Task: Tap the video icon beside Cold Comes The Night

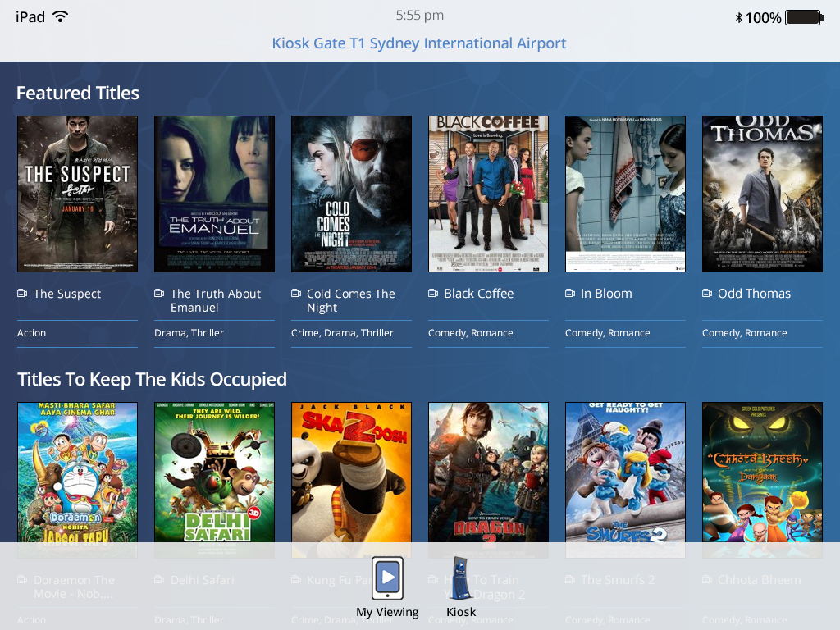Action: click(x=296, y=293)
